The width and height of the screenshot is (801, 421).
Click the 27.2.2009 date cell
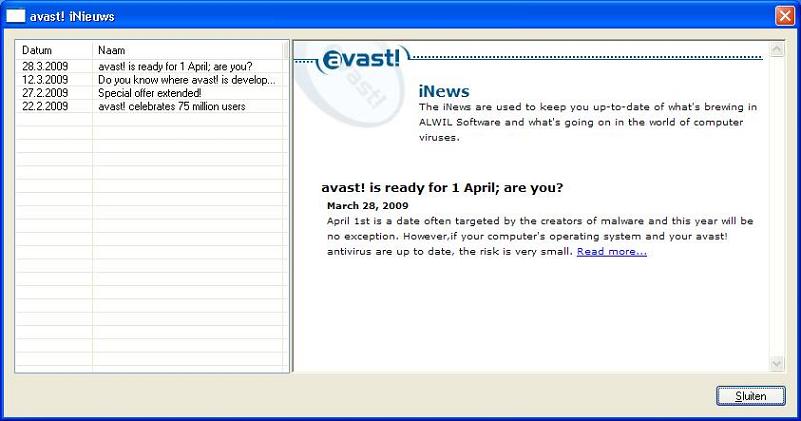coord(45,93)
